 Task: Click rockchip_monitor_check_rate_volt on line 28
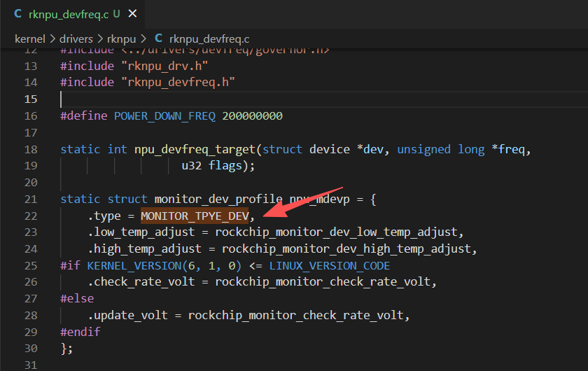(296, 315)
